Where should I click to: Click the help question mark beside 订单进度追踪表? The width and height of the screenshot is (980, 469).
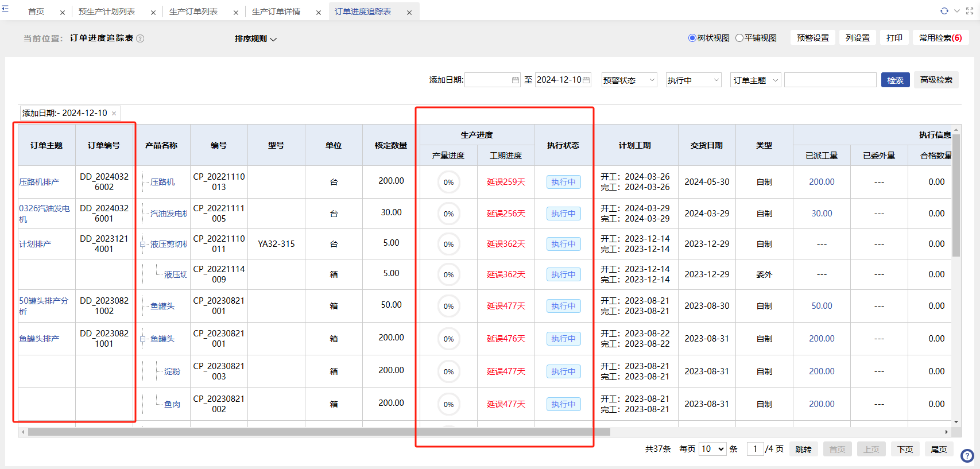[x=140, y=38]
